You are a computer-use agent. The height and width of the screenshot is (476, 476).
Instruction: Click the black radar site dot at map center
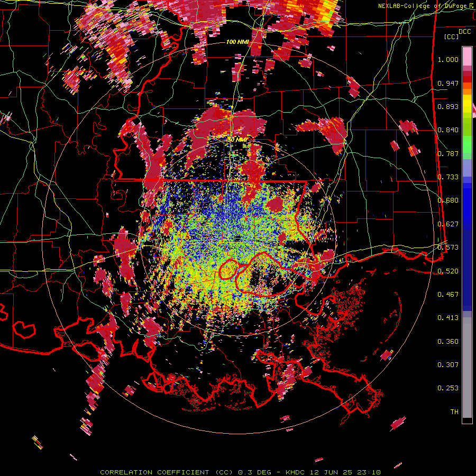tap(238, 237)
